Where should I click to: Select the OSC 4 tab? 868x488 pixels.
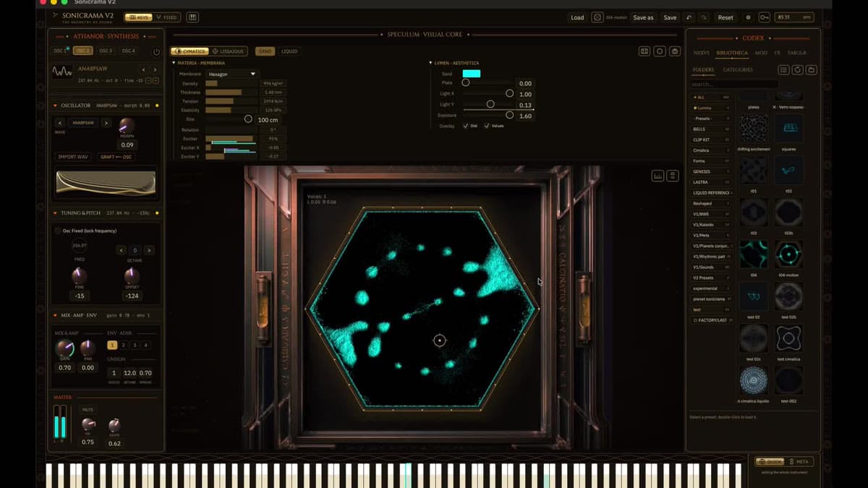(x=128, y=51)
